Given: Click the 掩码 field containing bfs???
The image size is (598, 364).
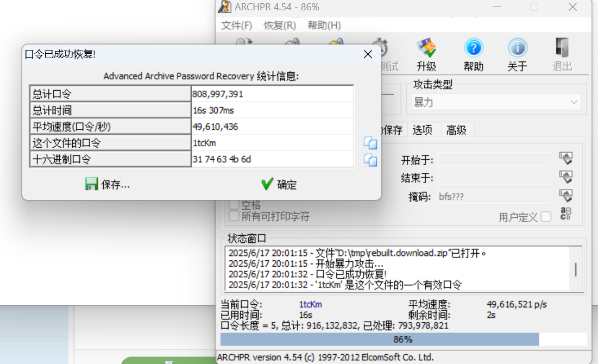Looking at the screenshot, I should coord(494,197).
